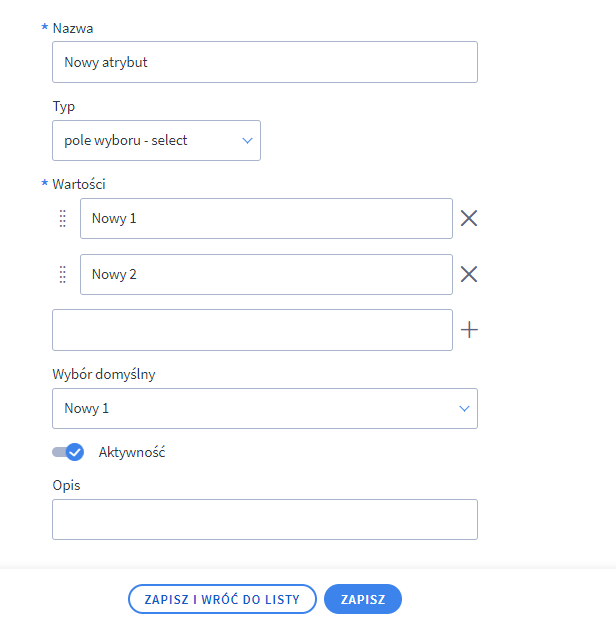616x623 pixels.
Task: Click drag handle beside 'Nowy 2'
Action: pos(62,274)
